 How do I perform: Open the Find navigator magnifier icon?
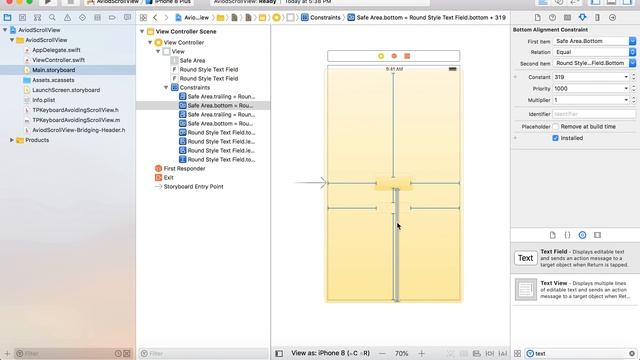pos(52,18)
